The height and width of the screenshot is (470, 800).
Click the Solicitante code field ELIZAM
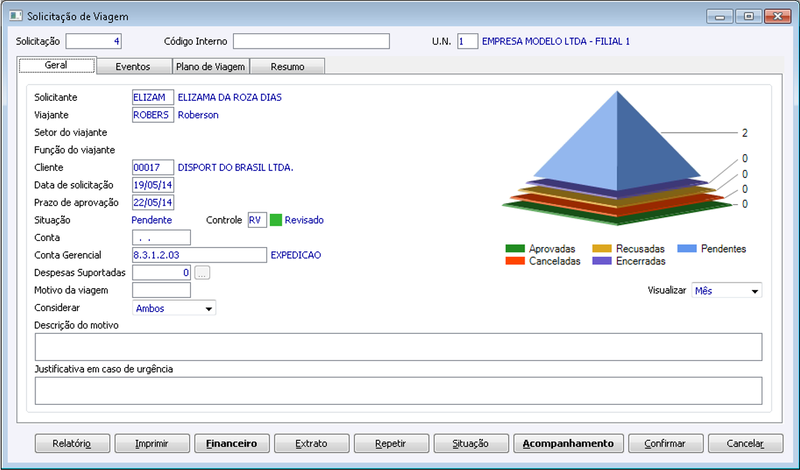(x=153, y=97)
